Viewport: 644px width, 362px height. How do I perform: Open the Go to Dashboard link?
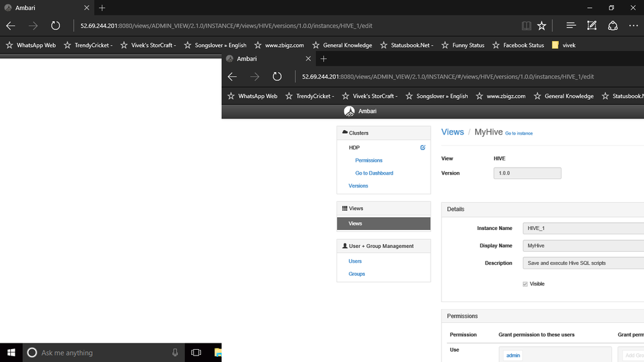[x=374, y=173]
